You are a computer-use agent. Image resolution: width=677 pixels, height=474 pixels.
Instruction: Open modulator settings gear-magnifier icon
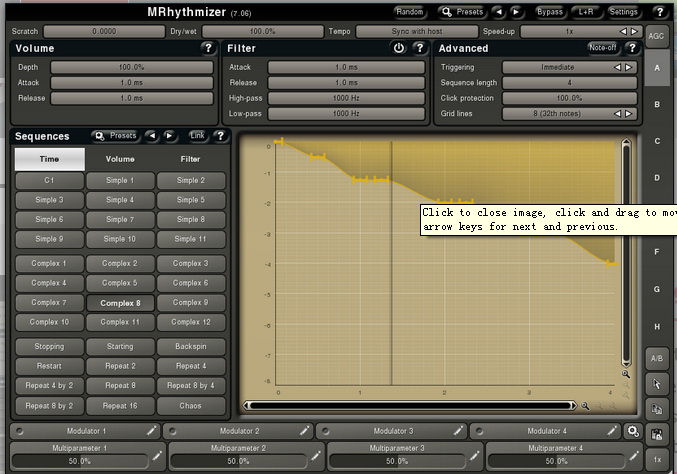pyautogui.click(x=633, y=431)
